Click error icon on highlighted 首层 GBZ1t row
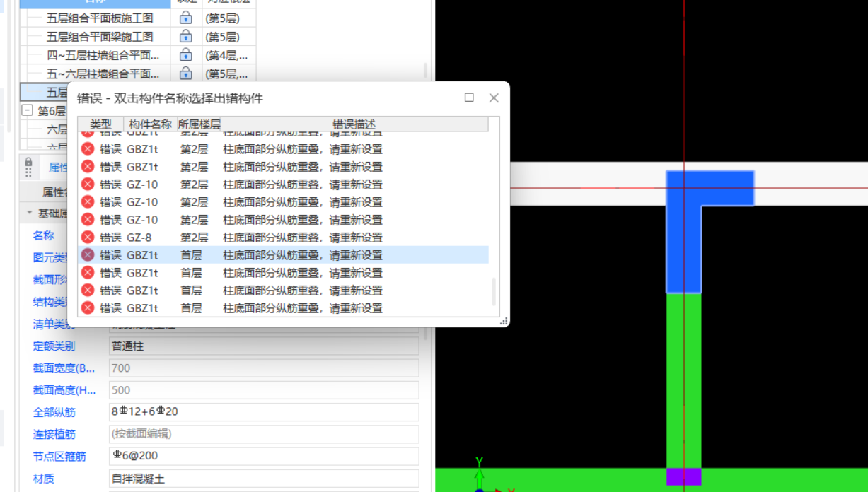Screen dimensions: 868x492 coord(88,254)
